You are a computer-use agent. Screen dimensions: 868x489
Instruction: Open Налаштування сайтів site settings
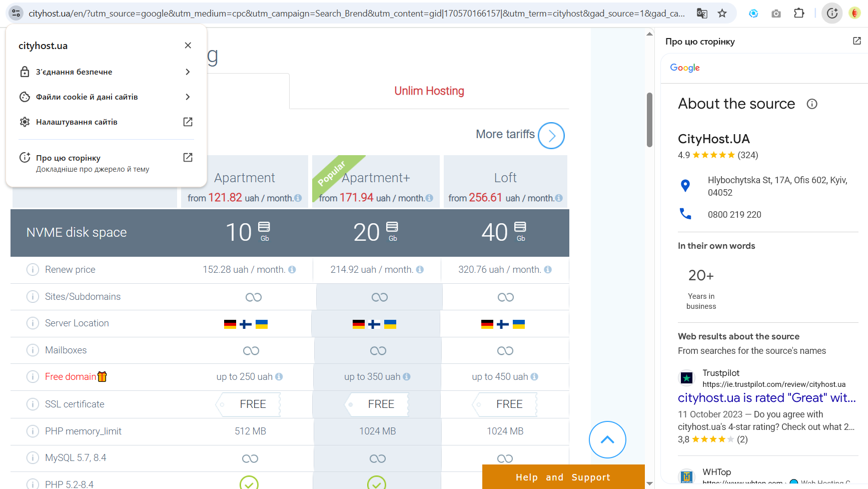(105, 122)
